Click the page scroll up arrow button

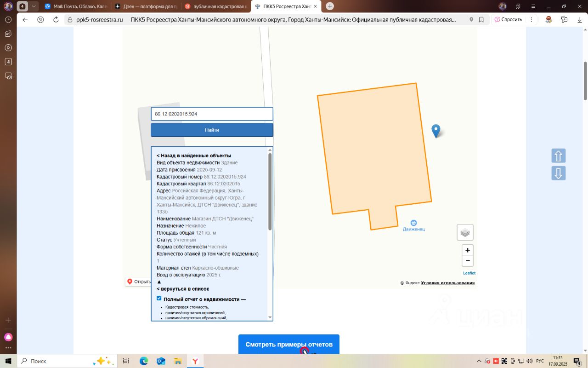(559, 156)
